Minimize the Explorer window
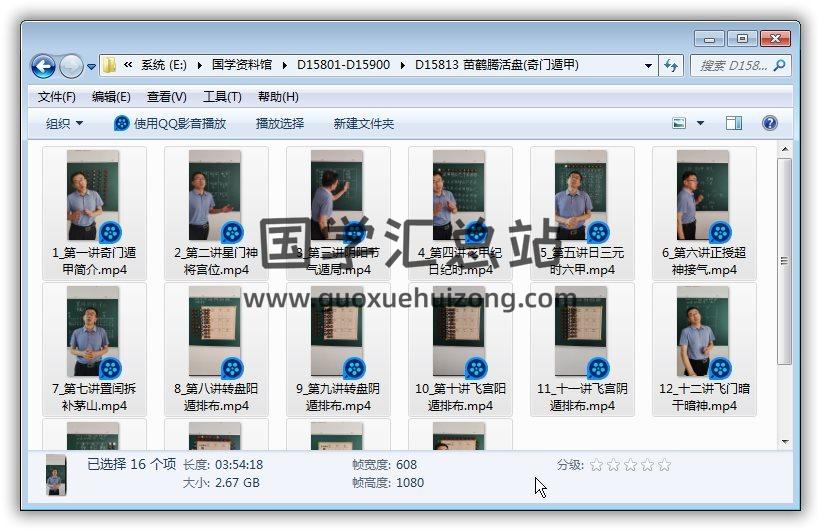 pos(709,39)
